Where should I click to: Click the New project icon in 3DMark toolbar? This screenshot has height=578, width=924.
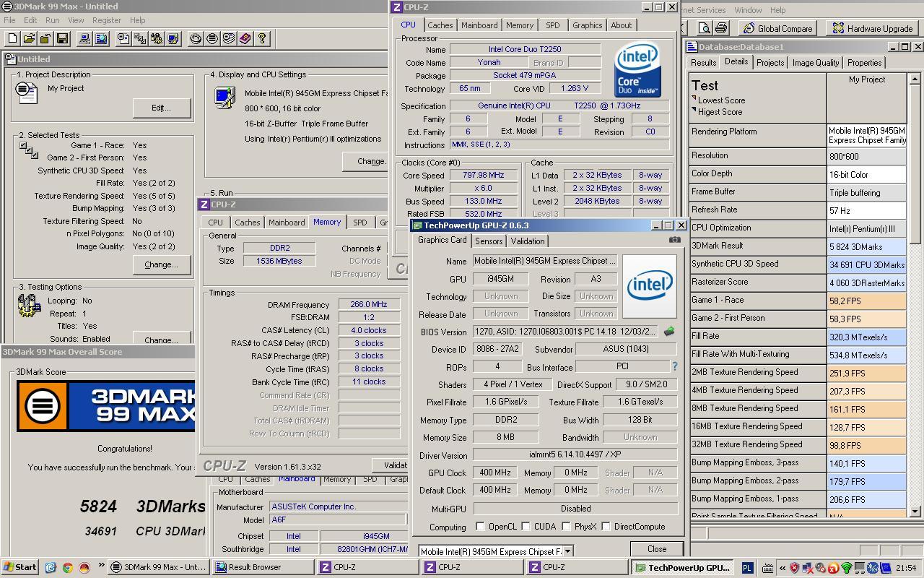click(12, 38)
